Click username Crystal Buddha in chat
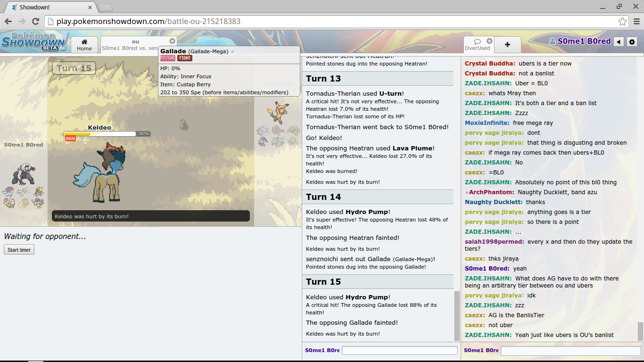The height and width of the screenshot is (362, 644). tap(489, 63)
